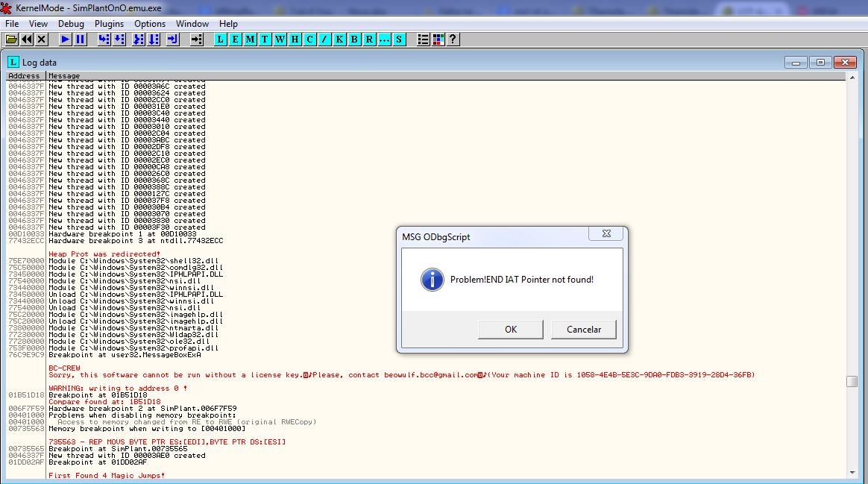The image size is (868, 484).
Task: Show Breakpoints with B button
Action: (x=354, y=40)
